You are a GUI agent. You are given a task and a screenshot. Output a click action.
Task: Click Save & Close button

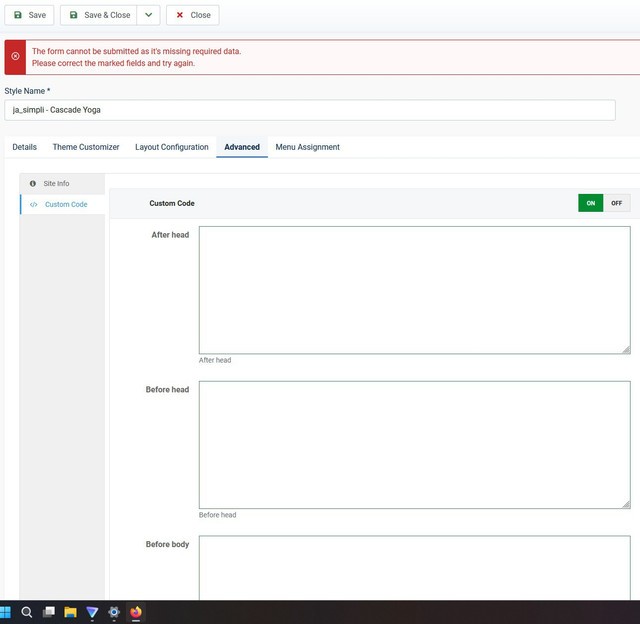coord(99,15)
